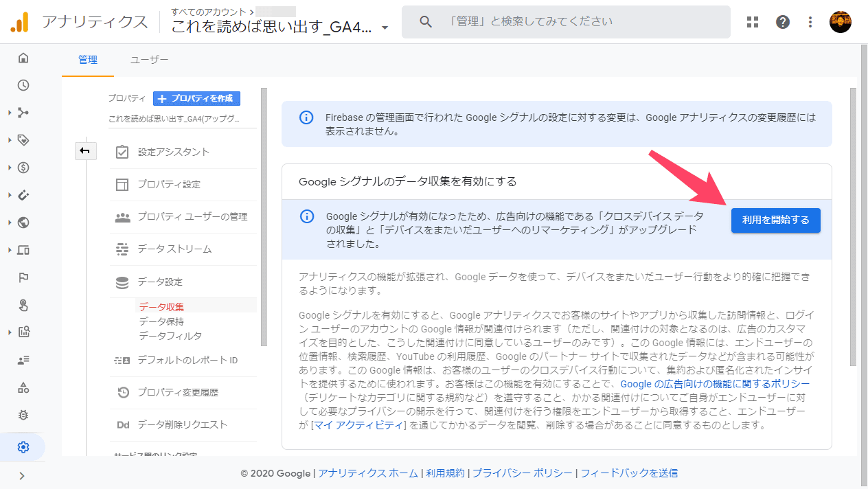
Task: Click the property menu column scrollbar
Action: (x=264, y=217)
